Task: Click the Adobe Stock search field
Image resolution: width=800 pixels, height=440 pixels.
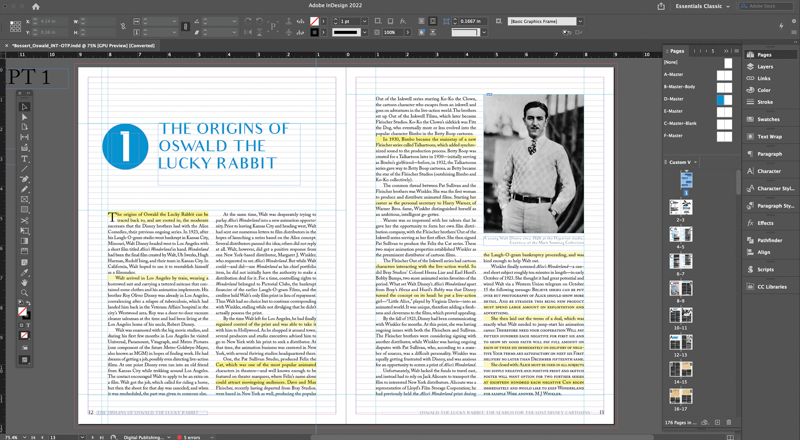Action: point(764,6)
